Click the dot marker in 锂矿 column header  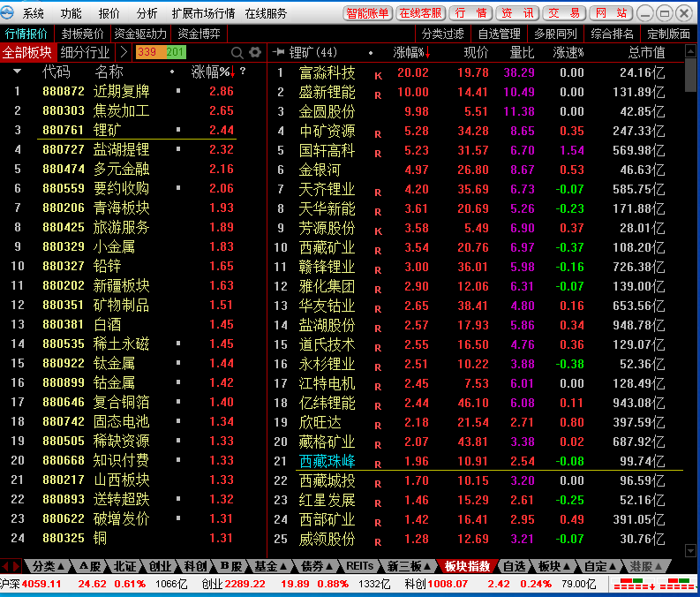coord(371,53)
